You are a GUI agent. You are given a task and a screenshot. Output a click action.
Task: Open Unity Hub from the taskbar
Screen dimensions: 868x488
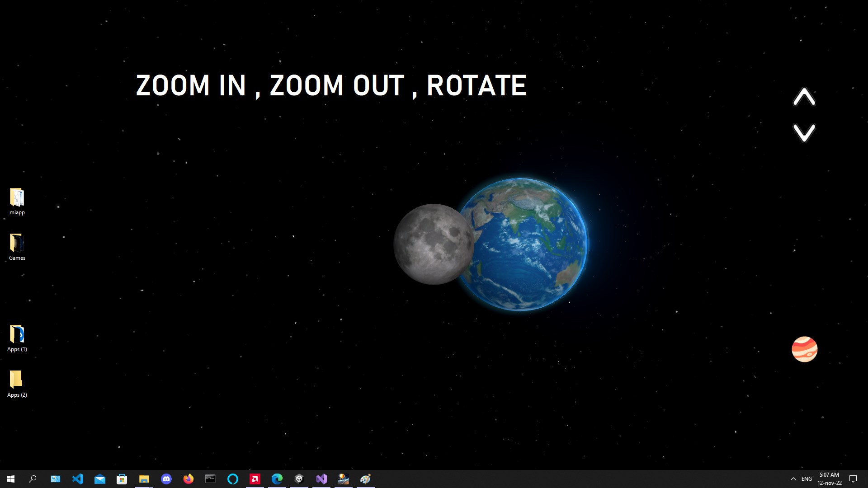[x=299, y=479]
